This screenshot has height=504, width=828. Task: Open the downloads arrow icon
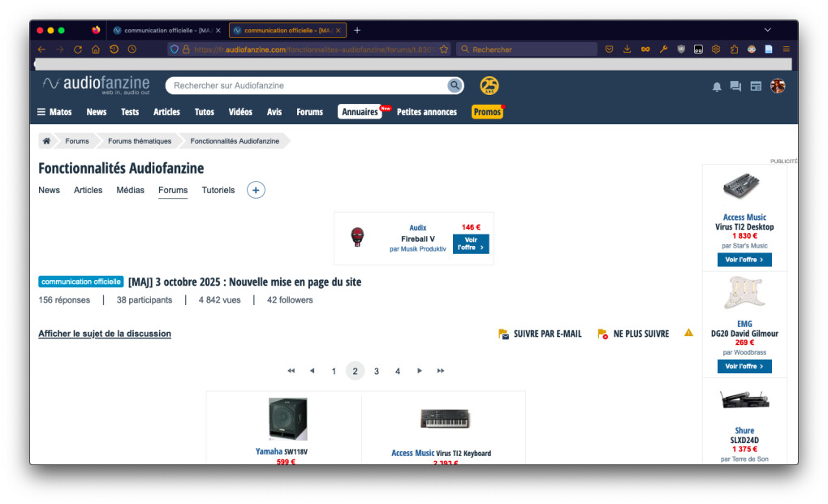click(627, 49)
